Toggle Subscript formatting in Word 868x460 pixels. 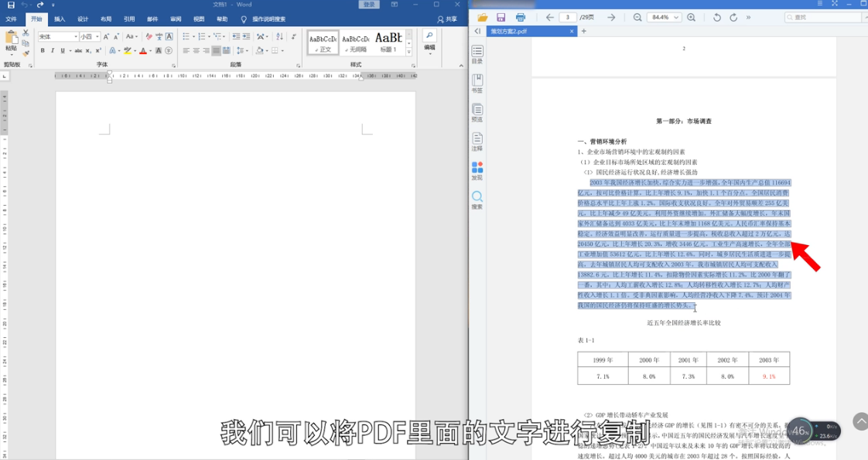coord(87,51)
